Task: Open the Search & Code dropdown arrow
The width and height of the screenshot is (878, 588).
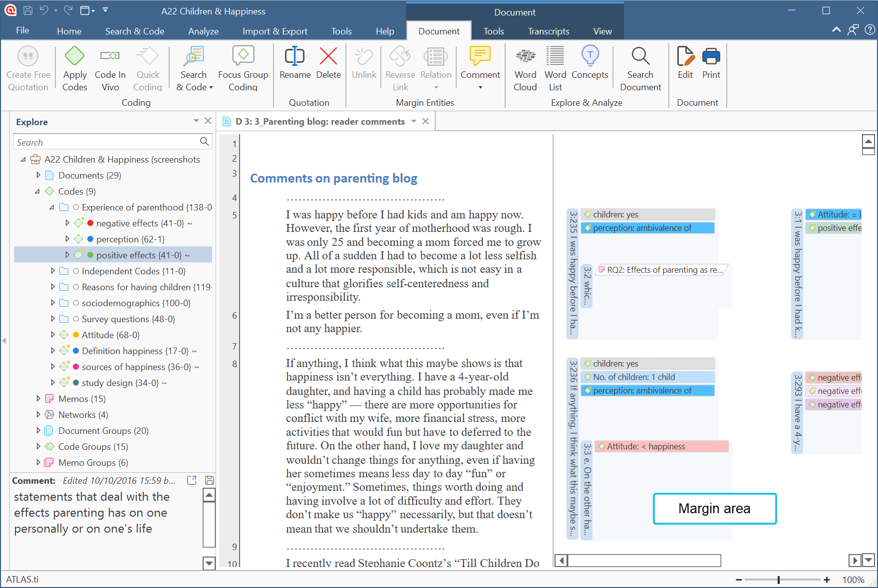Action: [x=211, y=88]
